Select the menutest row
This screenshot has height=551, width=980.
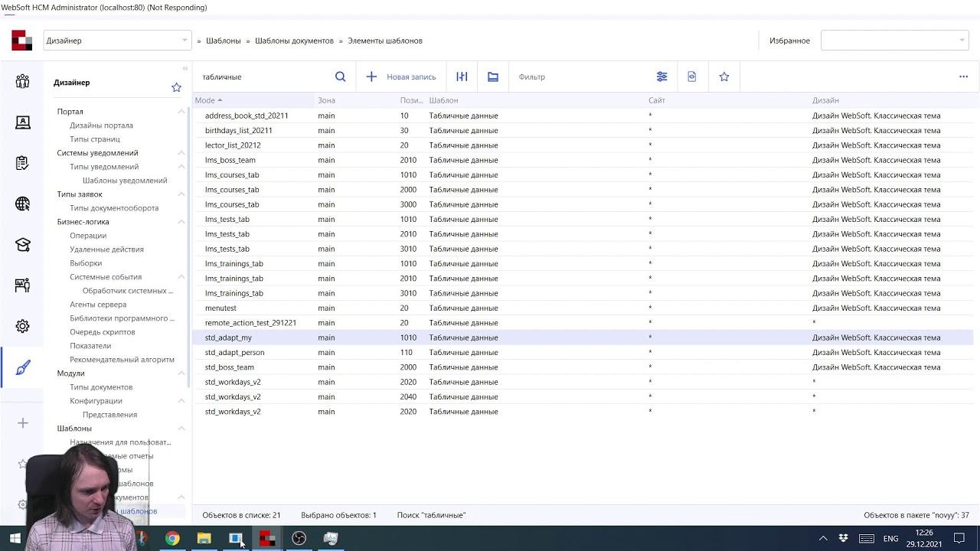(583, 308)
